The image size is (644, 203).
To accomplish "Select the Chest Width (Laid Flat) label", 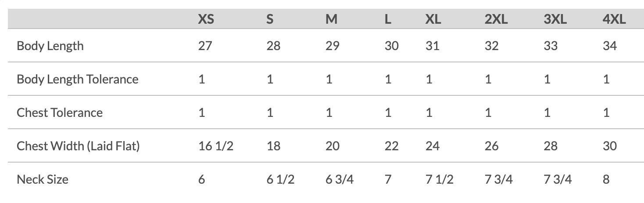I will point(78,146).
